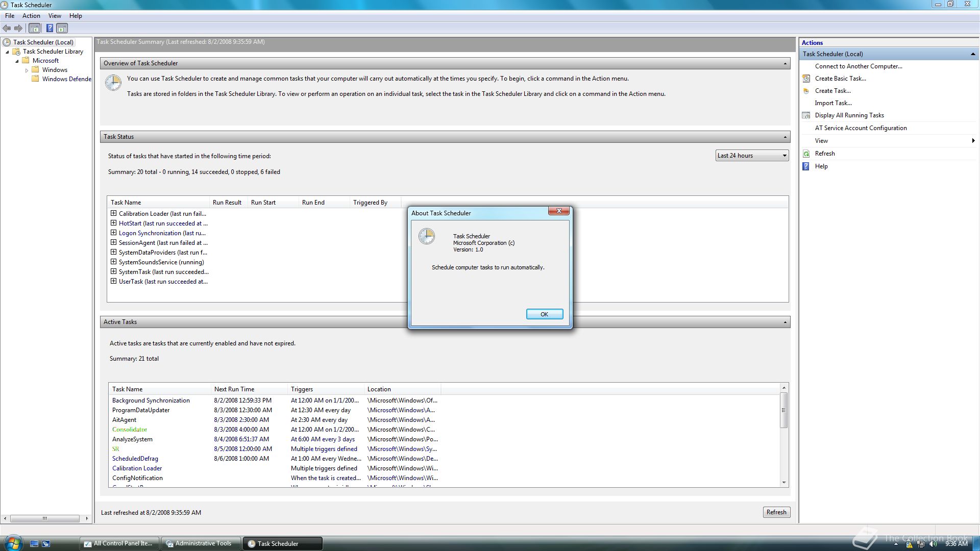Click the Windows folder icon in the tree
This screenshot has width=980, height=551.
pyautogui.click(x=35, y=70)
